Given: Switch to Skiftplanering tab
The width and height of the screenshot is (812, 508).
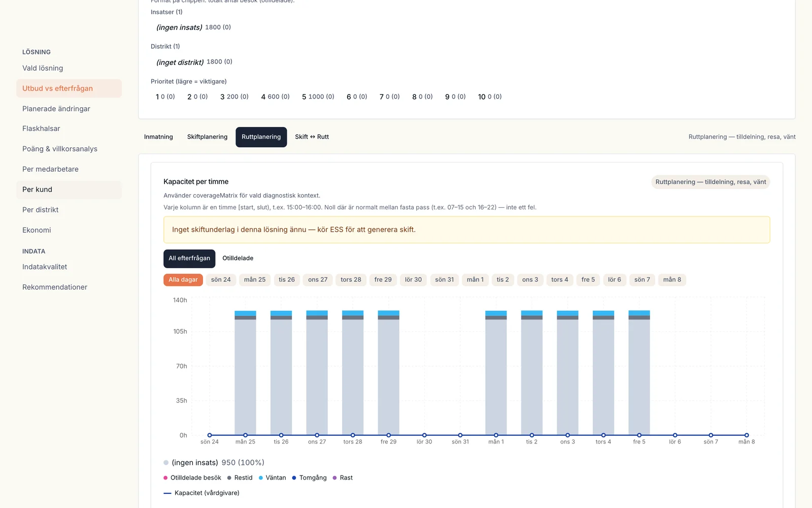Looking at the screenshot, I should pos(207,137).
